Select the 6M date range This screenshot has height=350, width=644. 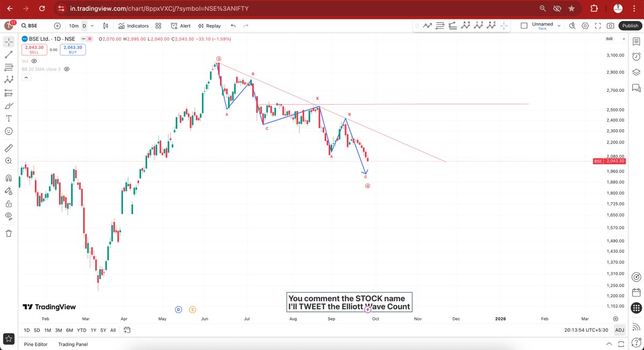(69, 330)
